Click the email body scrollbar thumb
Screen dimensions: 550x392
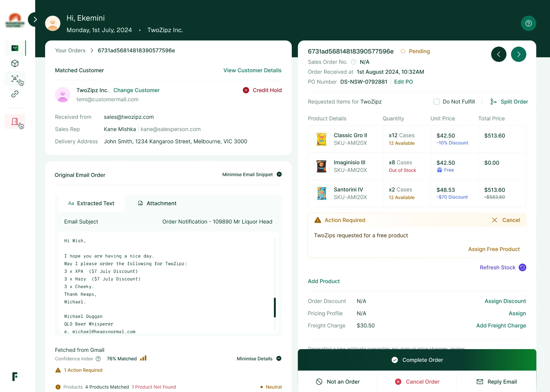click(x=275, y=308)
